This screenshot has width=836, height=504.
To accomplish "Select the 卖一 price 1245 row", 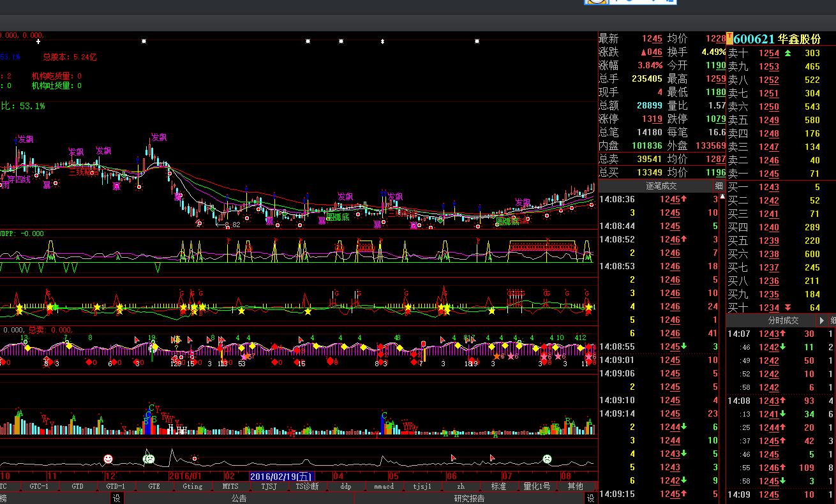I will click(x=780, y=174).
